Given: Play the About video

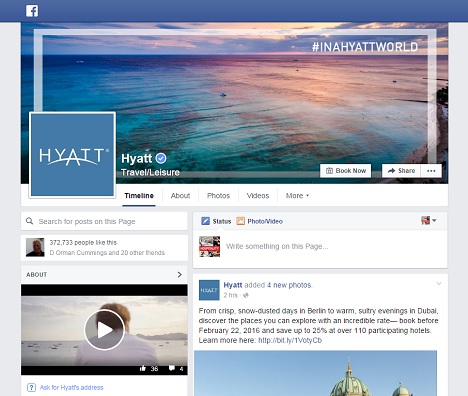Looking at the screenshot, I should [x=104, y=330].
